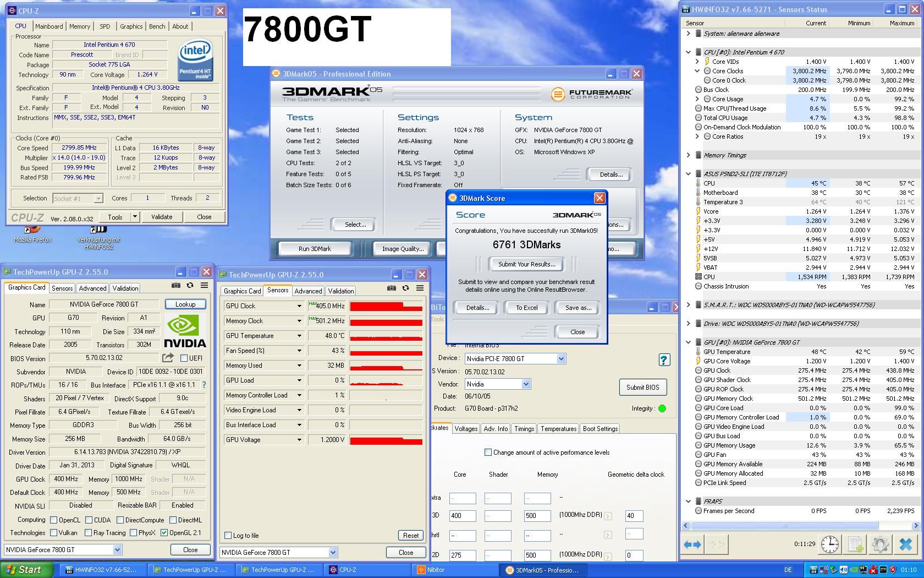Image resolution: width=924 pixels, height=578 pixels.
Task: Click the HWiNFO clock reset timer icon
Action: click(x=829, y=544)
